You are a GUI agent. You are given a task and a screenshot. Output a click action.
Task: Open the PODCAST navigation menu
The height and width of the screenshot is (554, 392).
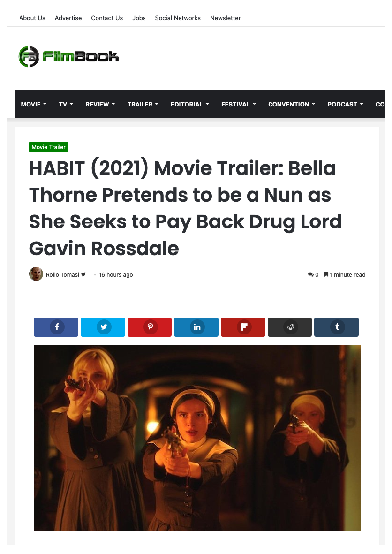(x=345, y=104)
